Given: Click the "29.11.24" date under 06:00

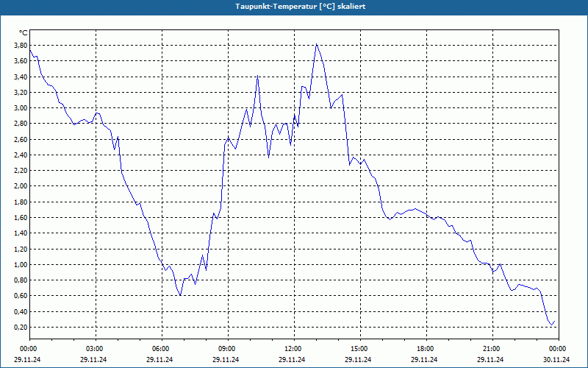Looking at the screenshot, I should [159, 359].
